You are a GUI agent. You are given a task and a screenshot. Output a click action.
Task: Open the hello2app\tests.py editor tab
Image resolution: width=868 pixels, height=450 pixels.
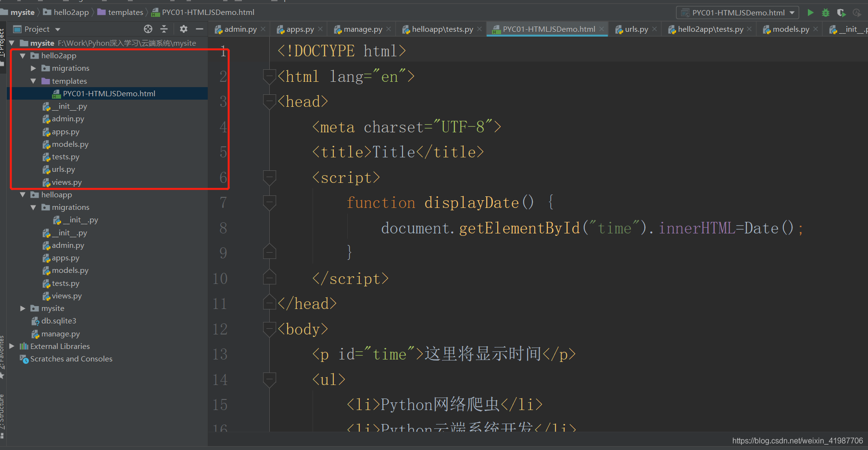click(x=705, y=29)
